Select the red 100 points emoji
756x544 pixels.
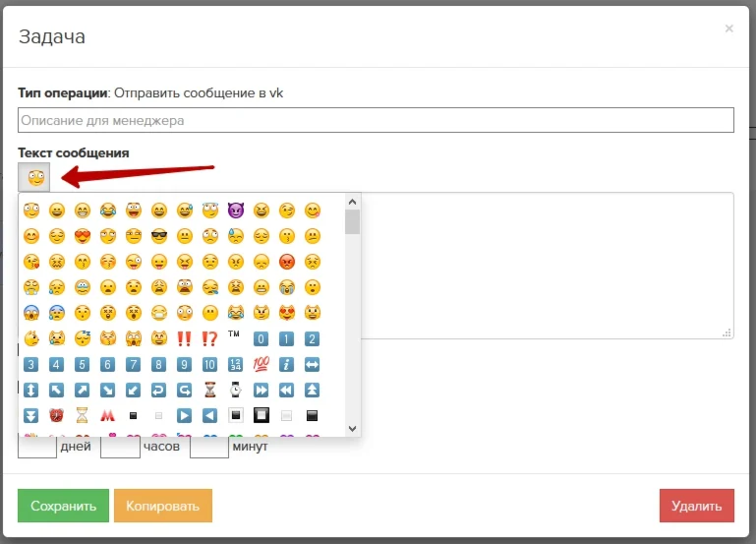point(261,364)
